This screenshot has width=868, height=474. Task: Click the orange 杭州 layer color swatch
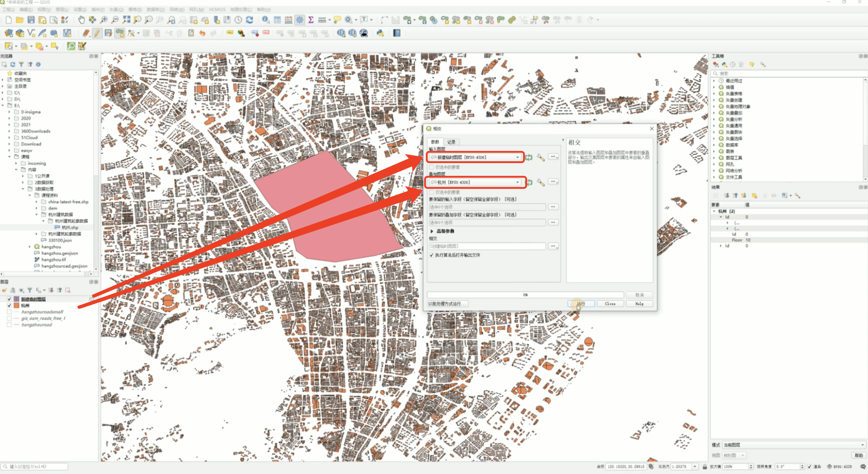17,306
